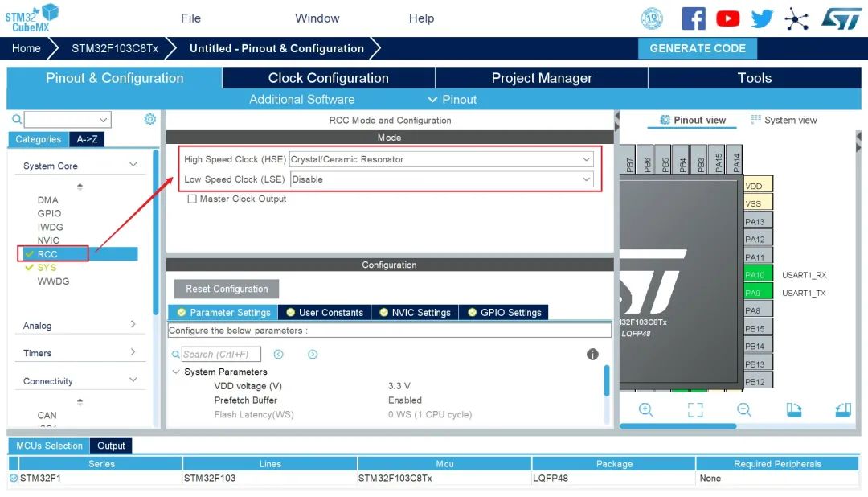The height and width of the screenshot is (497, 868).
Task: Click the categories panel vertical scrollbar
Action: (x=156, y=232)
